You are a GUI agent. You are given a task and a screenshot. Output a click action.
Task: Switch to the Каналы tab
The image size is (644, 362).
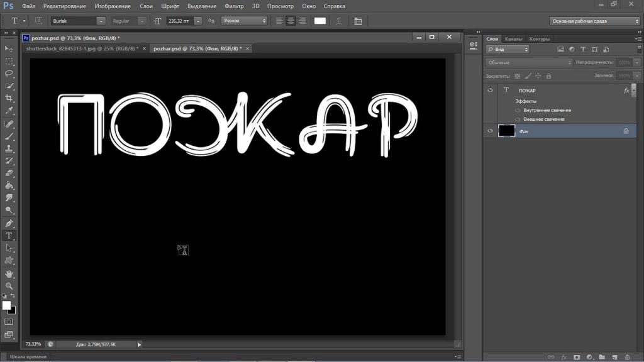513,39
